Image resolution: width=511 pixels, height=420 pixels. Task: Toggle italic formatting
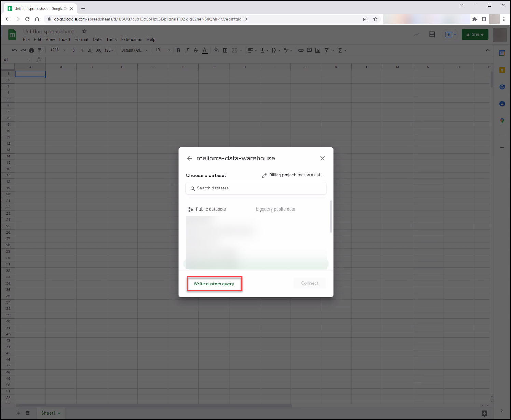coord(187,50)
